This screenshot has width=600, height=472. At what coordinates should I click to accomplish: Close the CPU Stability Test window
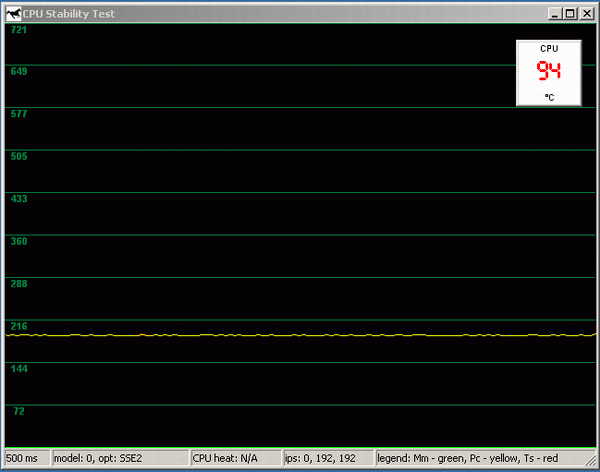tap(587, 13)
